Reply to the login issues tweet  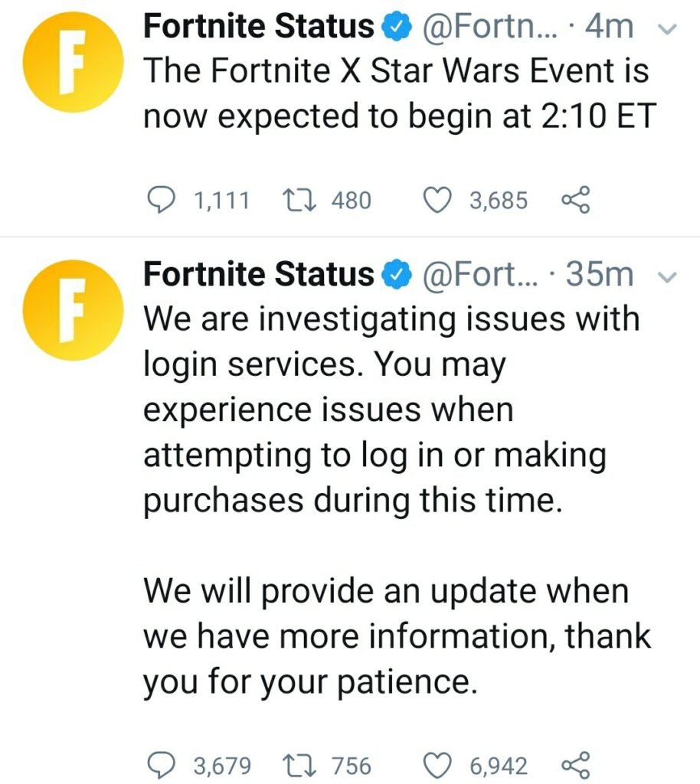tap(162, 763)
